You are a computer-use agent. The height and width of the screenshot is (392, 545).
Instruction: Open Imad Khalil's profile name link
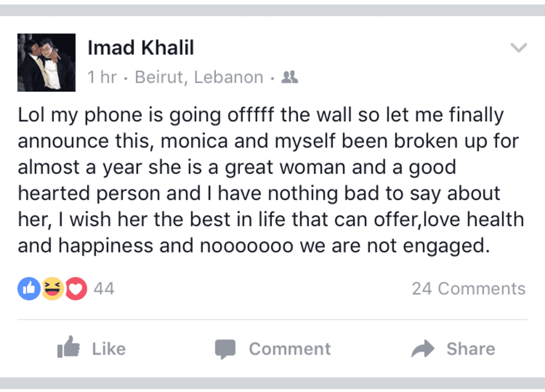tap(140, 48)
